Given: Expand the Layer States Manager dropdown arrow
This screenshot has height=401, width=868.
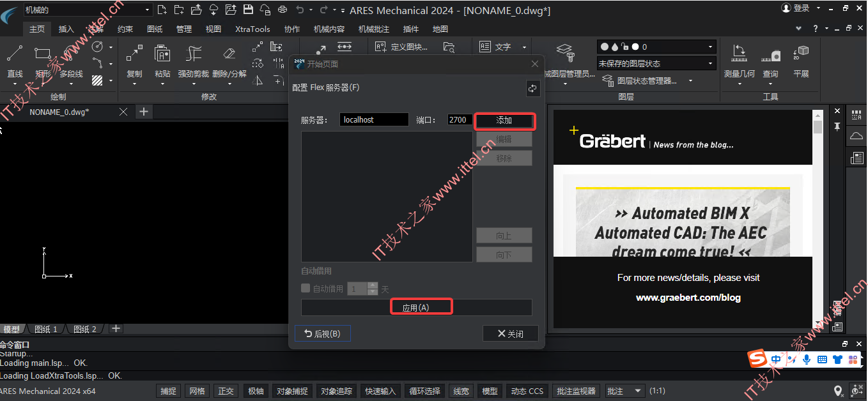Looking at the screenshot, I should click(x=690, y=81).
